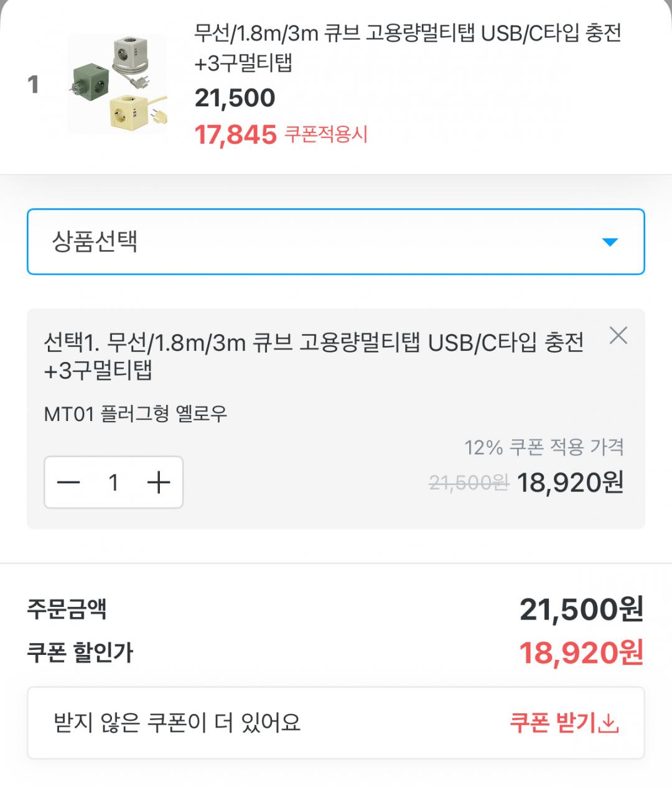Open the cube multitap product thumbnail
This screenshot has height=788, width=672.
[x=117, y=84]
